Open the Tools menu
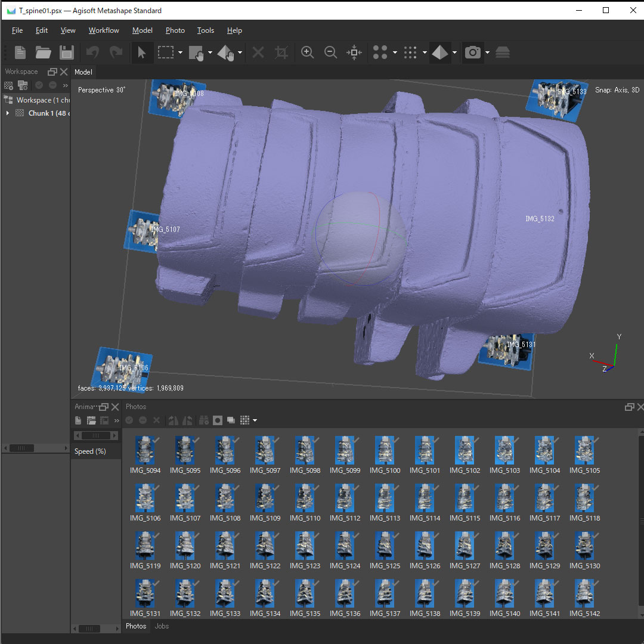Viewport: 644px width, 644px height. coord(206,30)
